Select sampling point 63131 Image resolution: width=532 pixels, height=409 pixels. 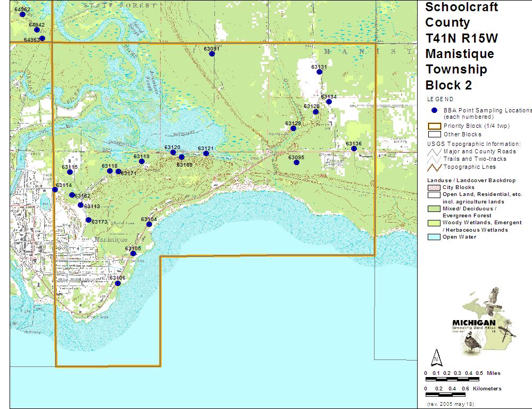coord(319,72)
